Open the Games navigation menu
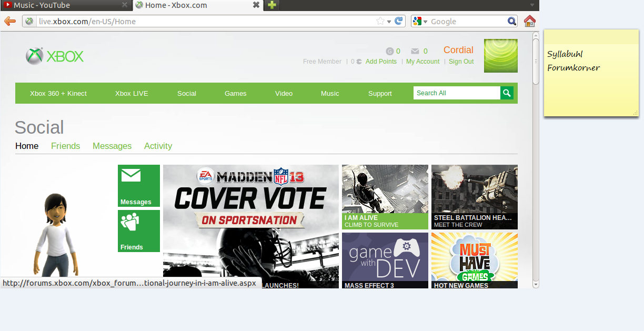The width and height of the screenshot is (644, 331). (236, 93)
